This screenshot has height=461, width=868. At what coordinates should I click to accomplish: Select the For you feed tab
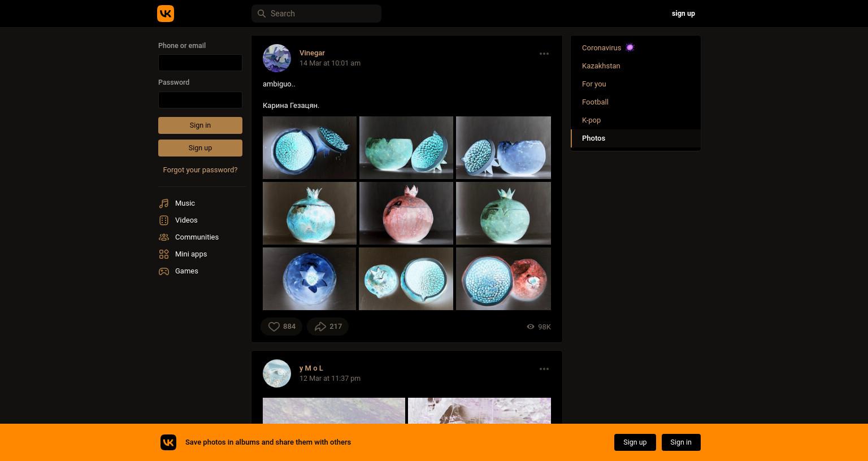click(x=636, y=84)
